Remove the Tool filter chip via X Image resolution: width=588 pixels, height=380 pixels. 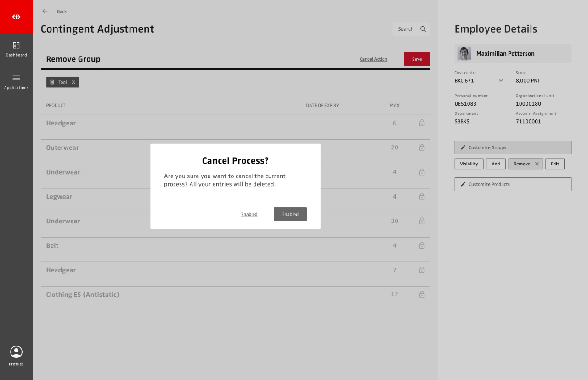coord(73,82)
